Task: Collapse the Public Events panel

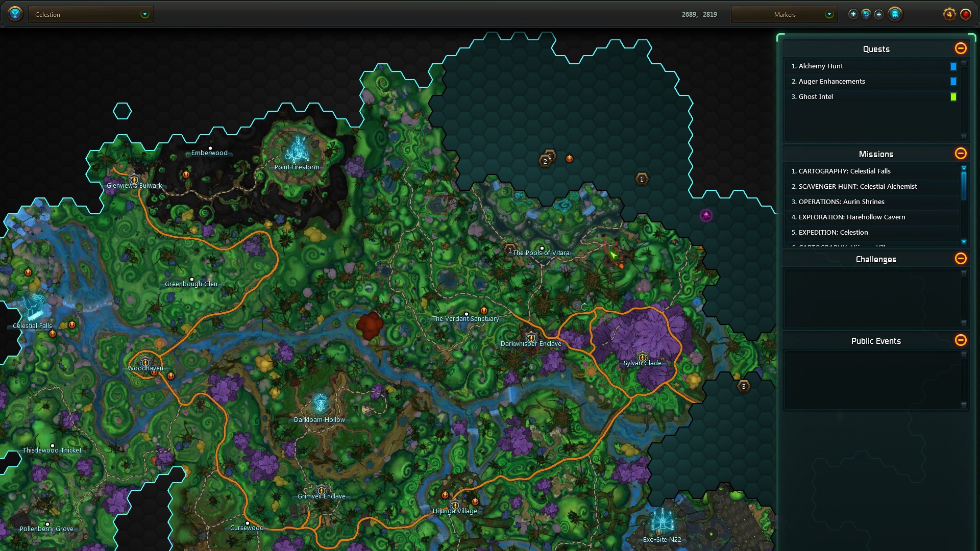Action: pyautogui.click(x=961, y=340)
